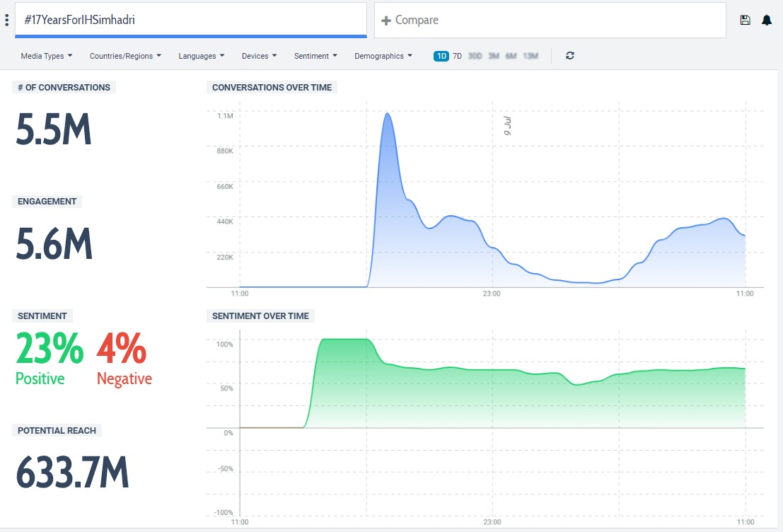Click the -50% sentiment axis label
This screenshot has width=783, height=532.
tap(225, 468)
